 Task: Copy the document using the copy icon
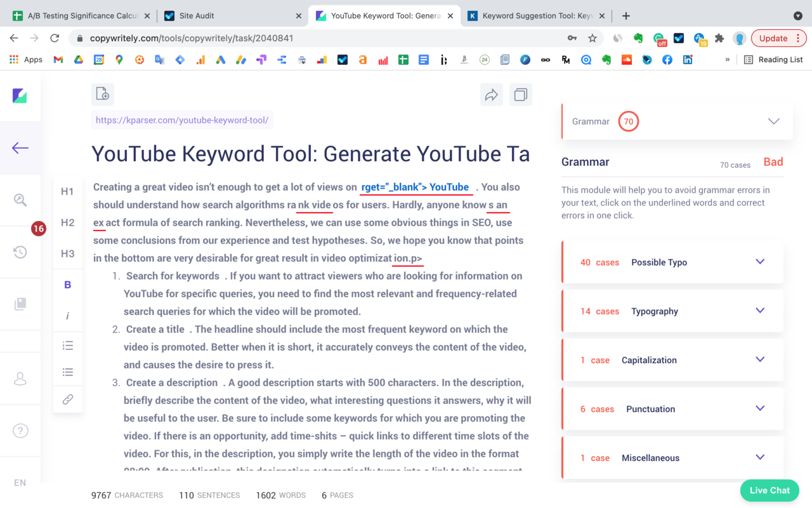coord(520,94)
